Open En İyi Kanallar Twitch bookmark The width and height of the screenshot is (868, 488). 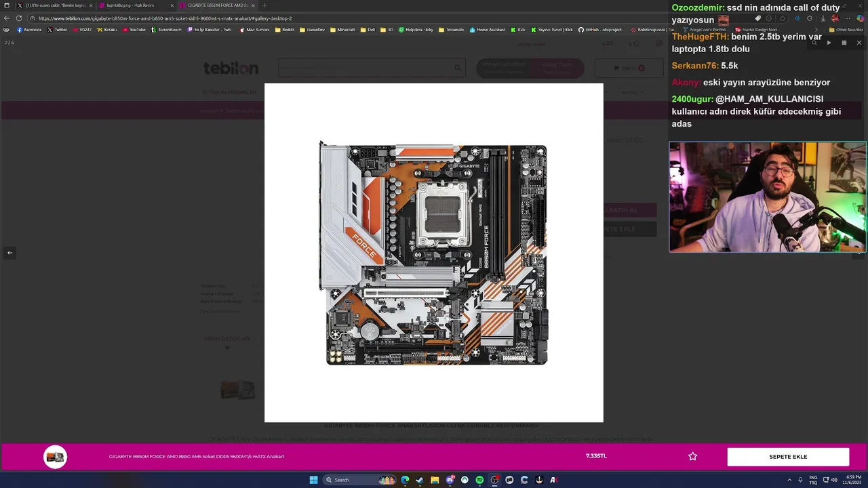(210, 30)
